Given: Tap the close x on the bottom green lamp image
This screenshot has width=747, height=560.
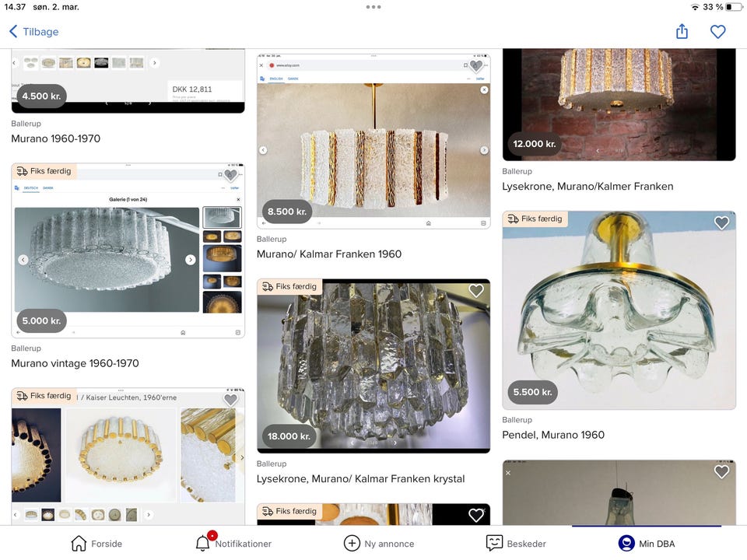Looking at the screenshot, I should (x=508, y=473).
